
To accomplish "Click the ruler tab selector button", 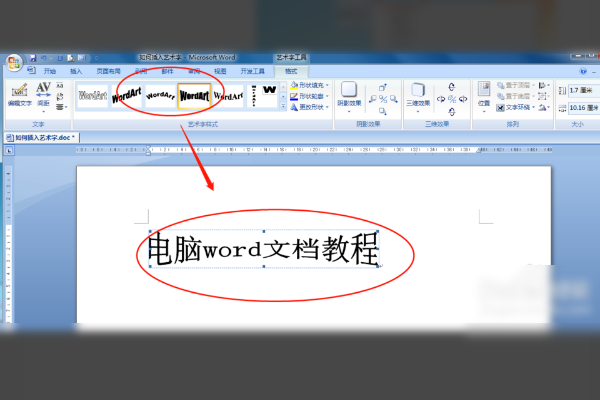I will [x=9, y=150].
